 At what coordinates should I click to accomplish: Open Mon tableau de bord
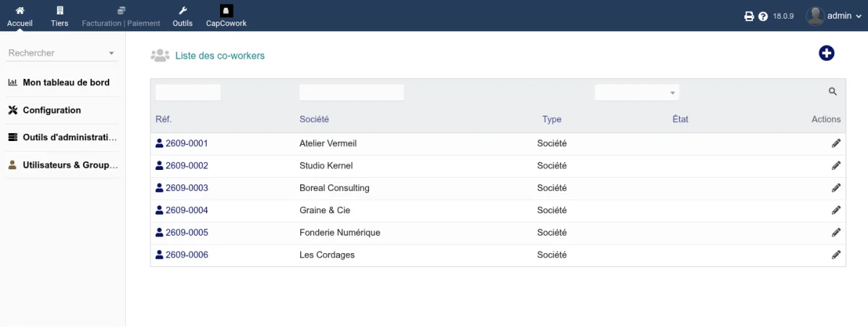[66, 82]
